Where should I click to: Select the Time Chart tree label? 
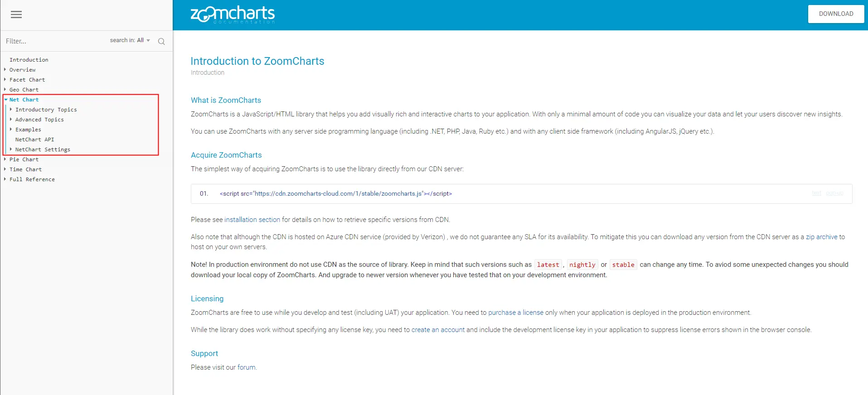click(x=25, y=169)
